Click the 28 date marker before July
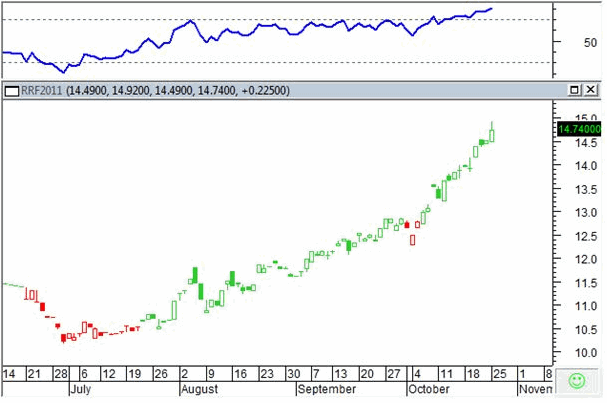The image size is (607, 403). pos(61,374)
